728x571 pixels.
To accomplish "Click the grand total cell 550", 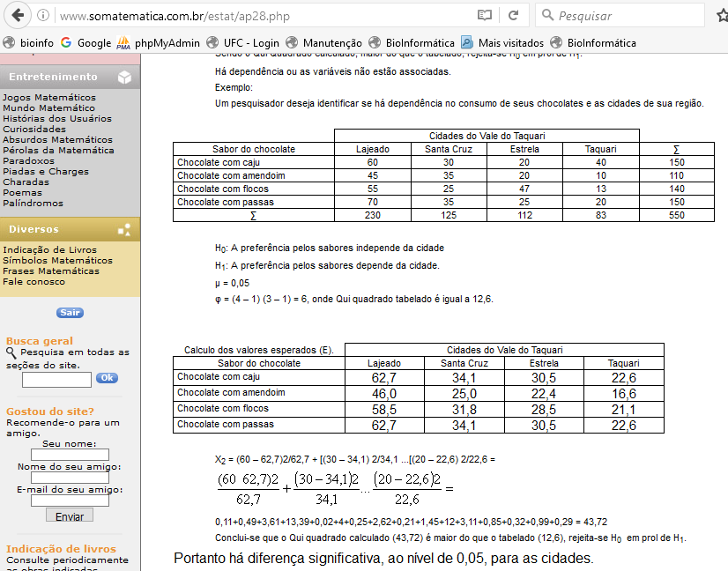I will (677, 215).
